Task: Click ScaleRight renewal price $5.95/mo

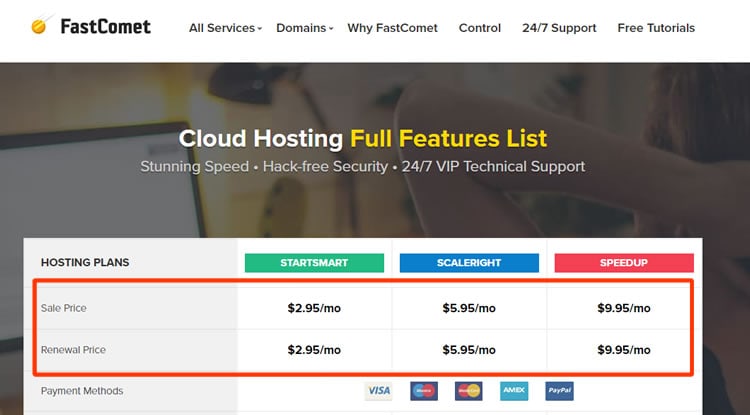Action: (x=469, y=350)
